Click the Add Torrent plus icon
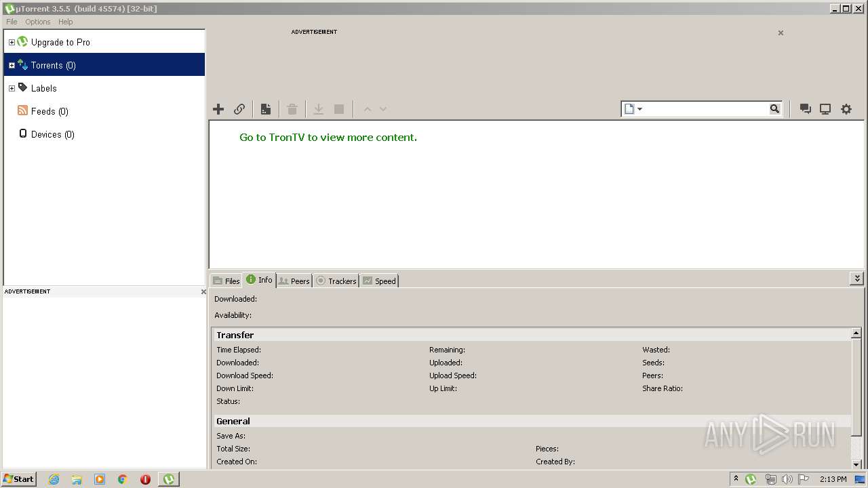Viewport: 868px width, 488px height. (218, 109)
